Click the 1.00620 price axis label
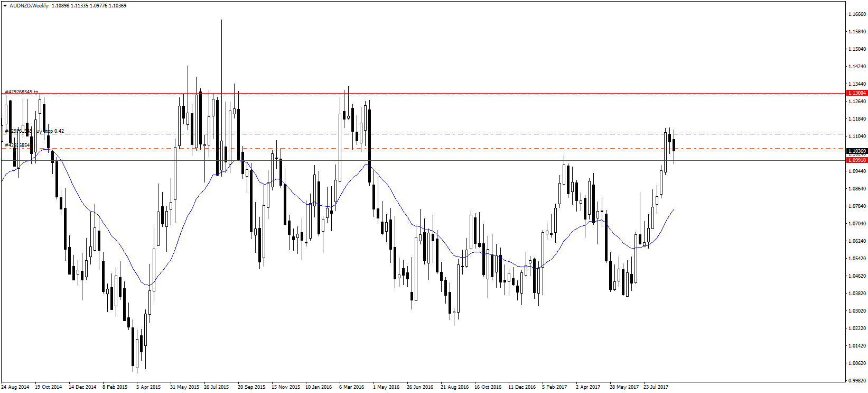The image size is (868, 393). point(856,363)
